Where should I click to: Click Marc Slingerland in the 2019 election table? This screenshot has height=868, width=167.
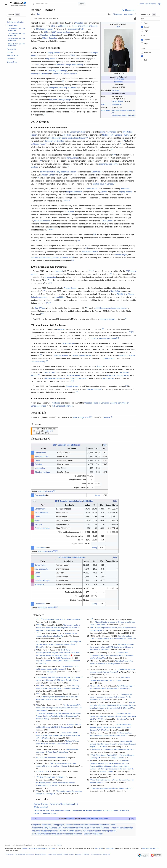63,528
